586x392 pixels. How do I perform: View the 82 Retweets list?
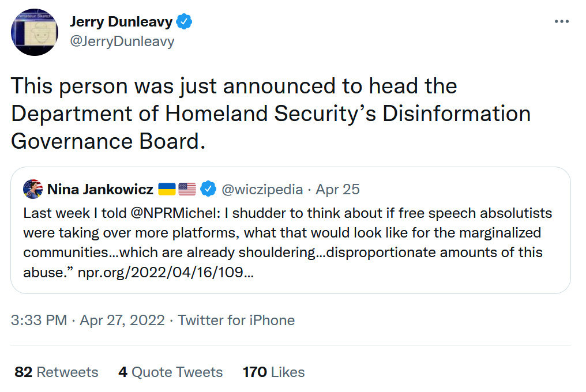click(x=56, y=372)
